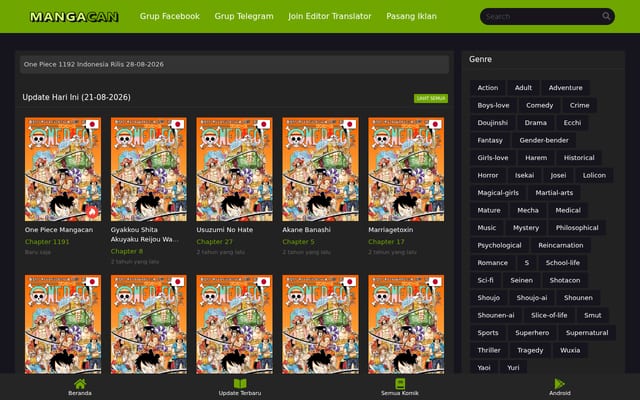
Task: Select the Mystery genre tag
Action: pos(526,228)
